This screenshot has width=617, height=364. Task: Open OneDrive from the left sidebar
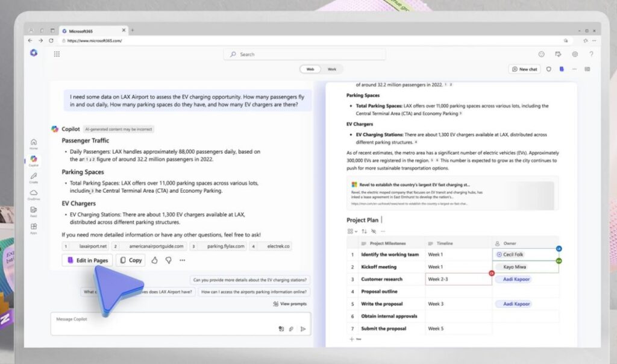pyautogui.click(x=34, y=194)
